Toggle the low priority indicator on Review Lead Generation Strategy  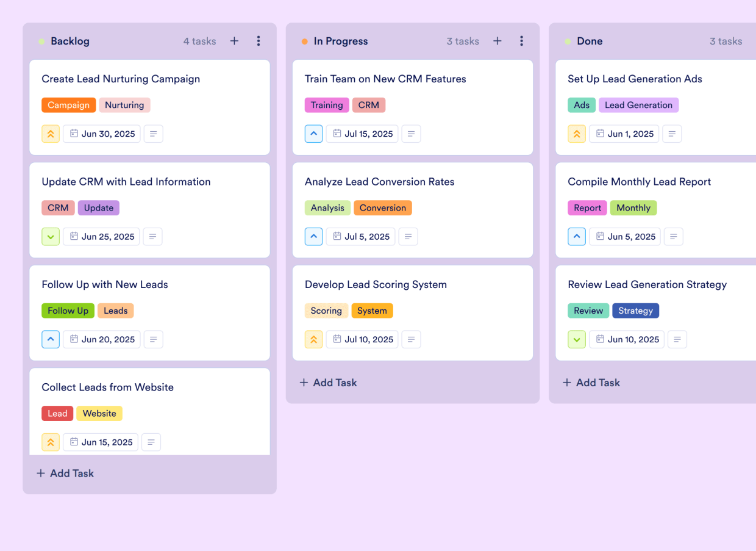click(x=577, y=339)
